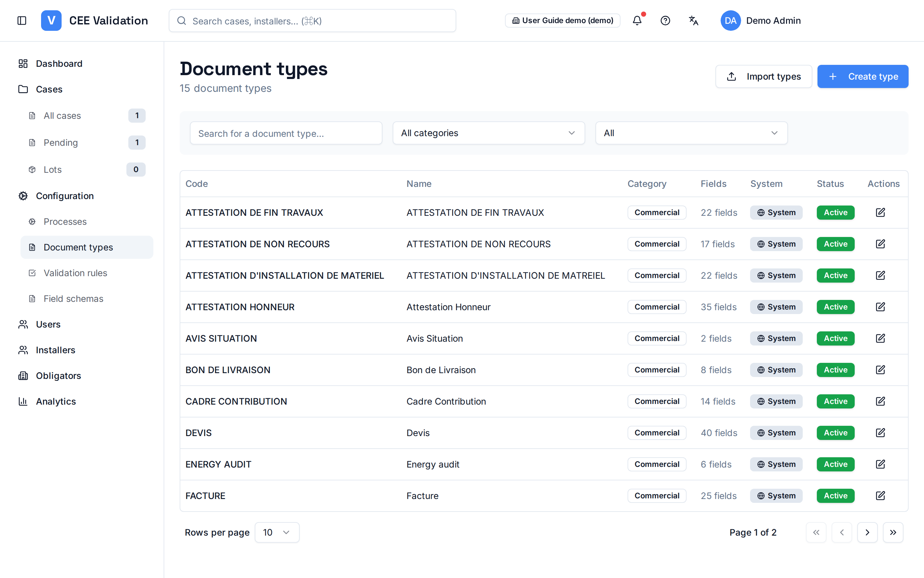This screenshot has width=924, height=578.
Task: Open Pending cases in the sidebar
Action: pyautogui.click(x=61, y=143)
